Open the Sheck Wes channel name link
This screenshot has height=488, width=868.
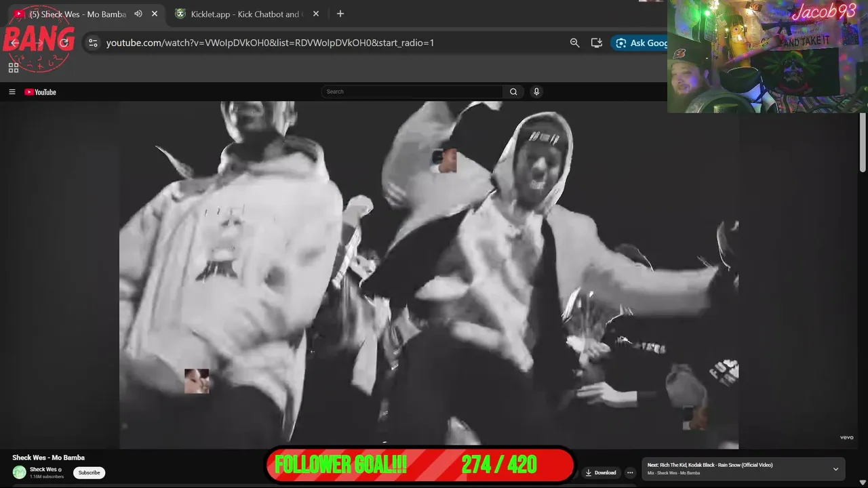tap(43, 469)
